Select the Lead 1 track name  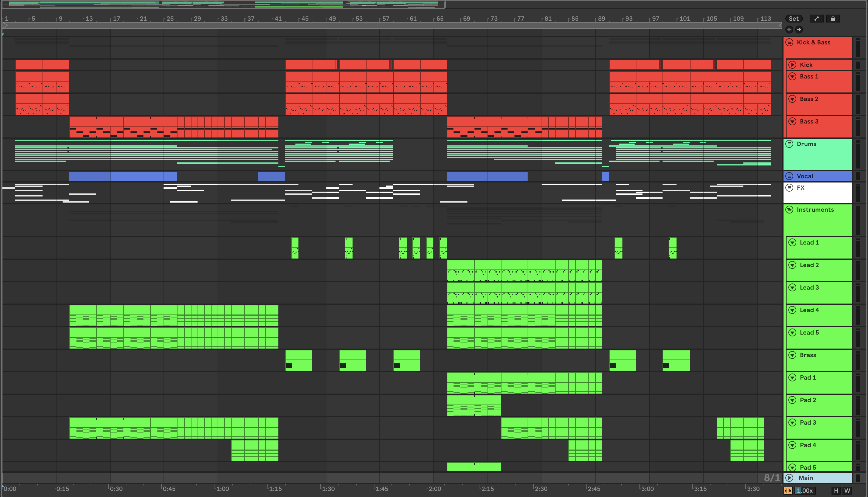(x=809, y=242)
